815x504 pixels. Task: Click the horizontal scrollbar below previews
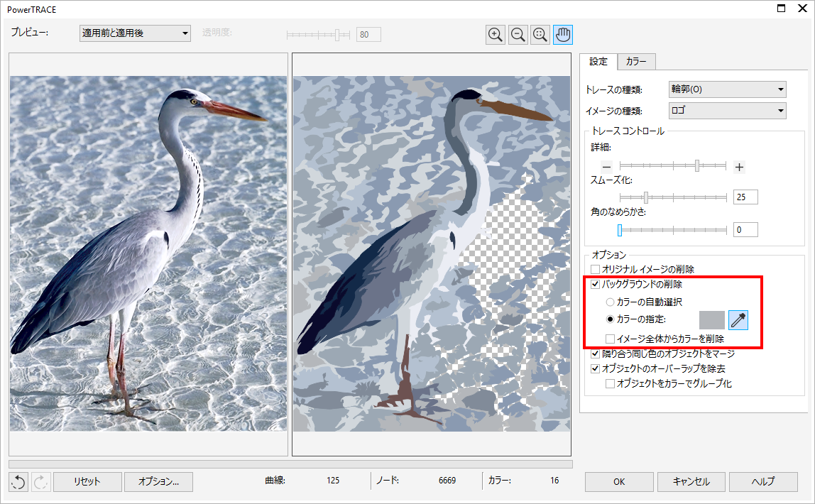coord(290,464)
